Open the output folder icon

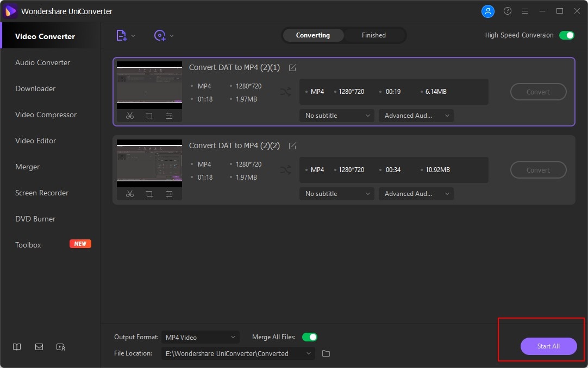[326, 353]
